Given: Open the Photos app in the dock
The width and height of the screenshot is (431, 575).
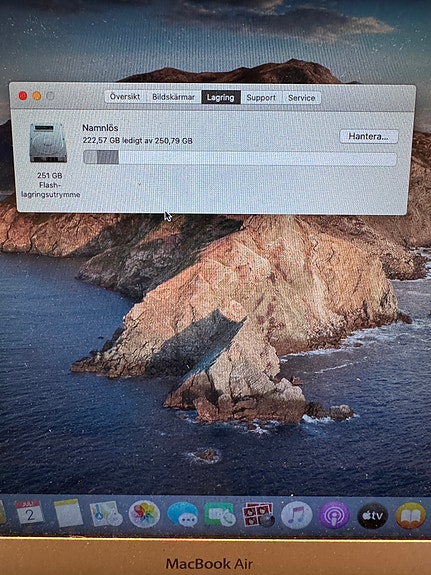Looking at the screenshot, I should [144, 514].
